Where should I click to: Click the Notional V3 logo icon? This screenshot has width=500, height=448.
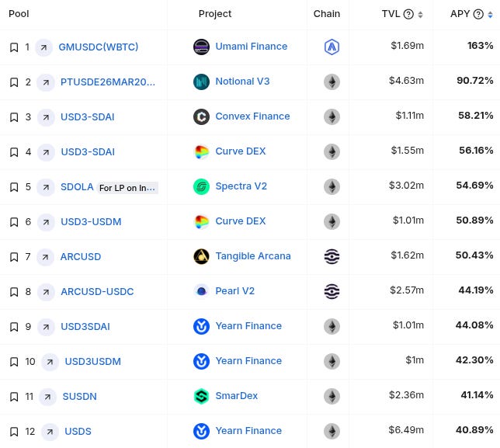(x=202, y=82)
